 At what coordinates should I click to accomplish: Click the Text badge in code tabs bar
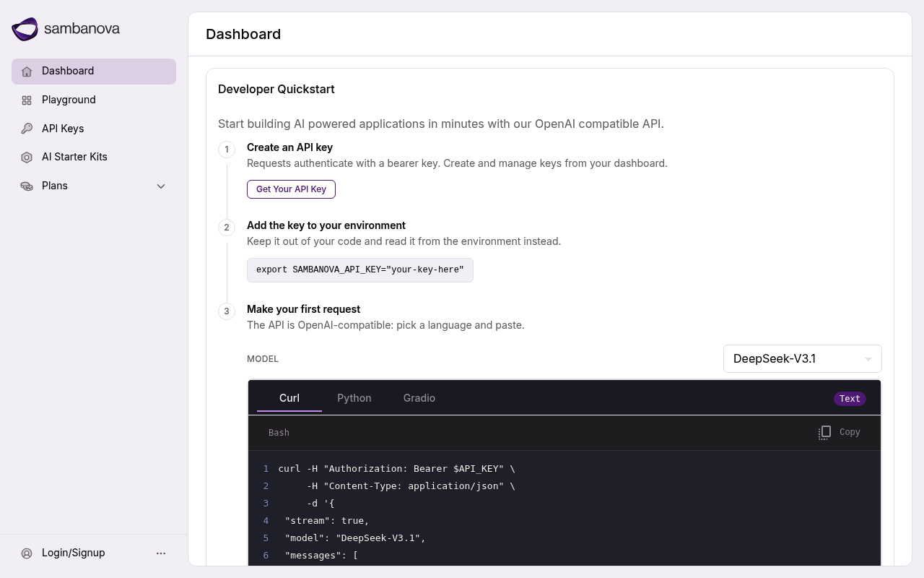850,399
